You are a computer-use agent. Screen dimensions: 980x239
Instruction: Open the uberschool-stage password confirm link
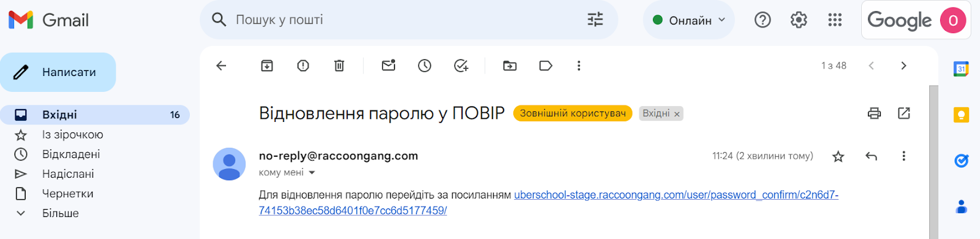click(x=549, y=203)
